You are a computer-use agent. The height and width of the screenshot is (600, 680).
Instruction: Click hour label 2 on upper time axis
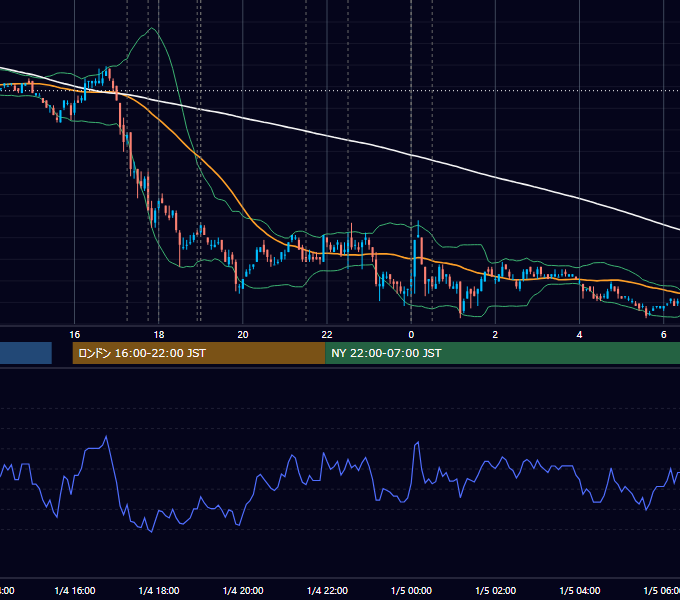pos(495,335)
